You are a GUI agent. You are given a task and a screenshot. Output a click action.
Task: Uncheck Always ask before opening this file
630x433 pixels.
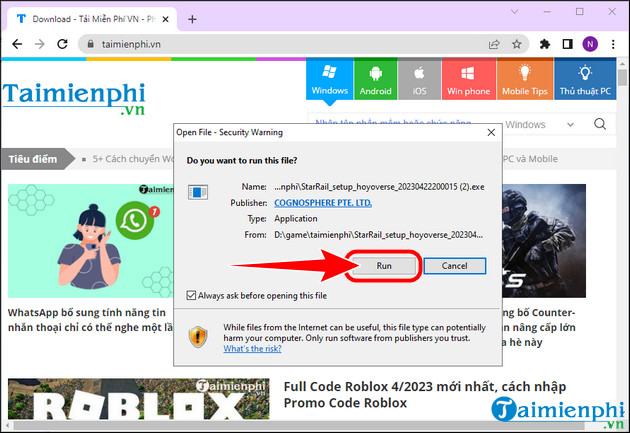tap(191, 296)
